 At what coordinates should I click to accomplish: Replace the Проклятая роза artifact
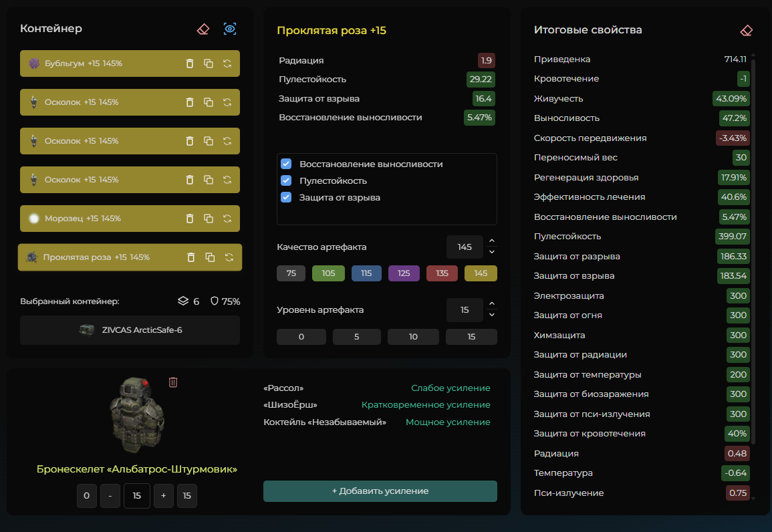click(x=229, y=257)
